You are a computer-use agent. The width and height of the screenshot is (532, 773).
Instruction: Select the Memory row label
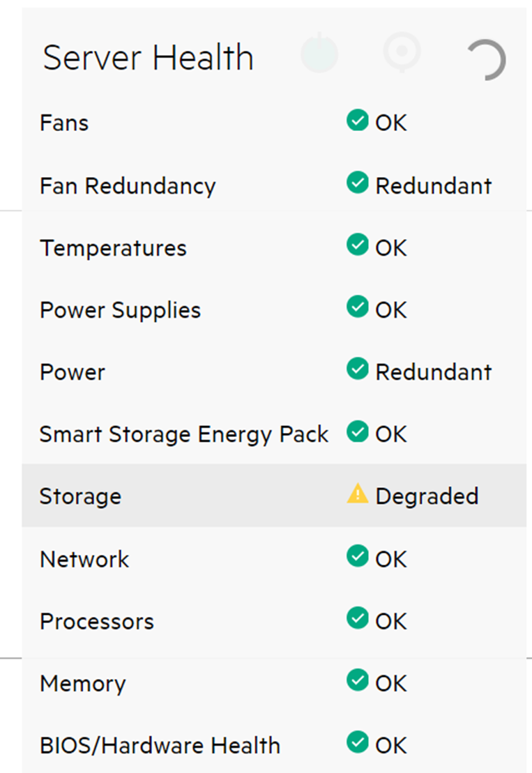pos(83,684)
